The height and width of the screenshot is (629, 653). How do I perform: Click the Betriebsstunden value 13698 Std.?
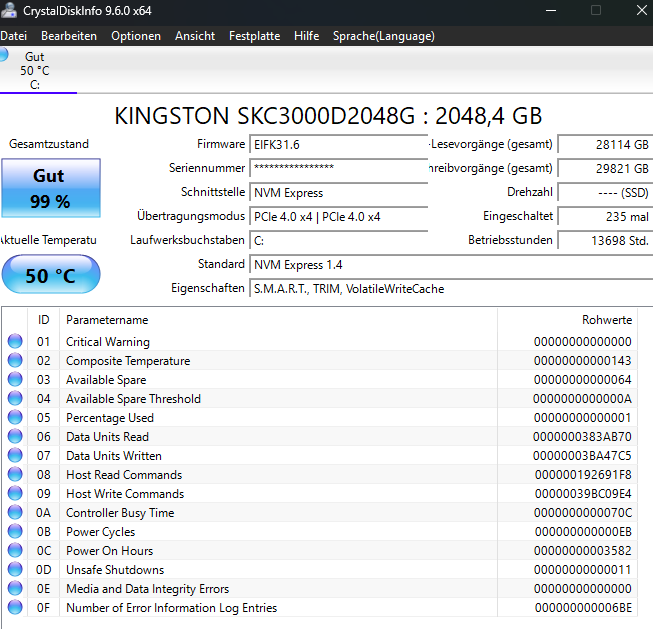click(x=605, y=240)
